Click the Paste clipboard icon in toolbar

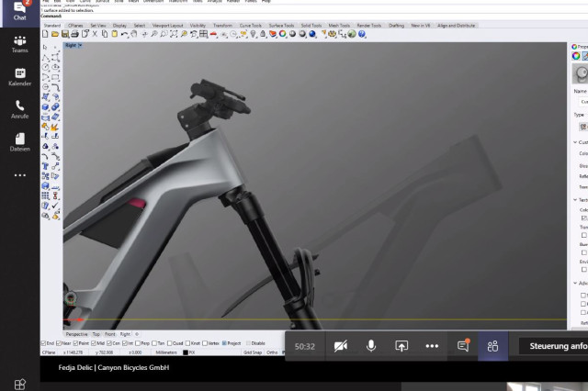(114, 34)
